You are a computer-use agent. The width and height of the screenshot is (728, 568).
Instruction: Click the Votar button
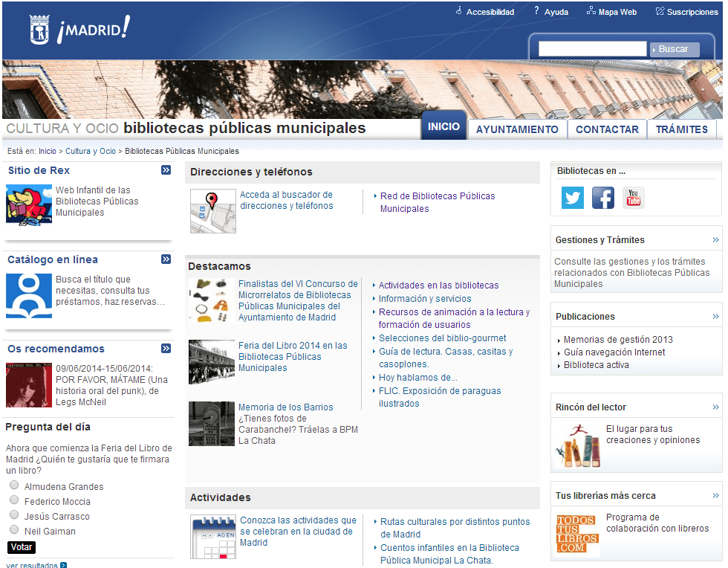(22, 547)
